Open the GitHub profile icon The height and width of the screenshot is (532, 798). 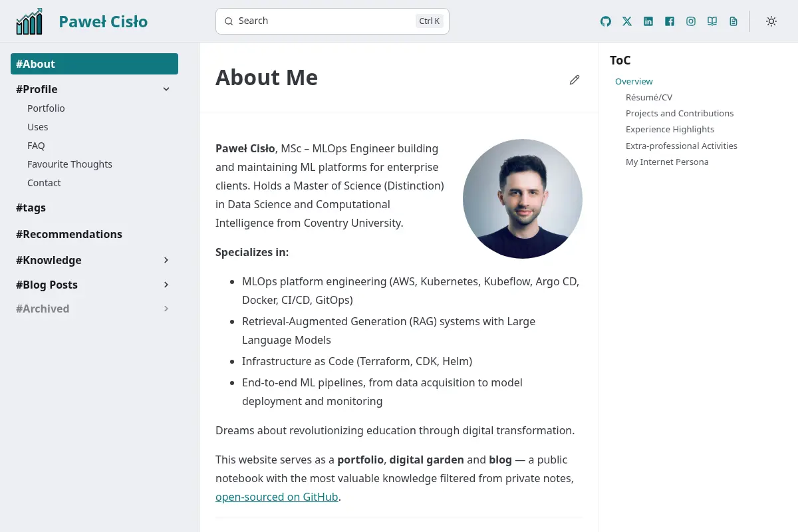[606, 21]
